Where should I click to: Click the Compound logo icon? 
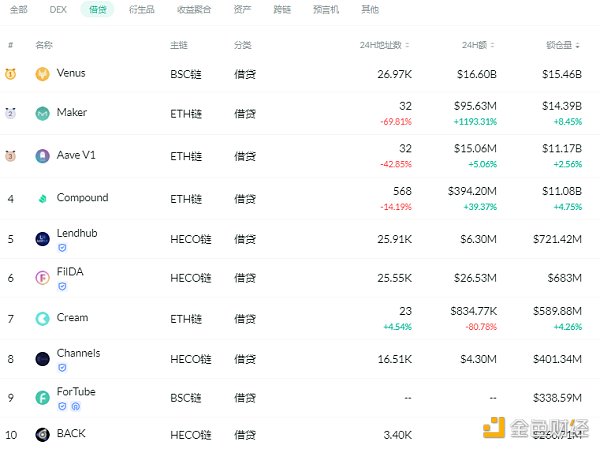(x=42, y=198)
